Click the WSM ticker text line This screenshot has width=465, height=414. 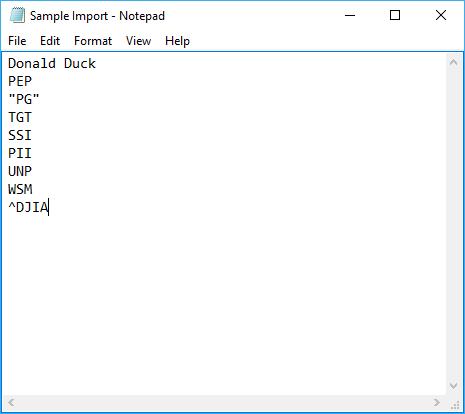coord(20,189)
